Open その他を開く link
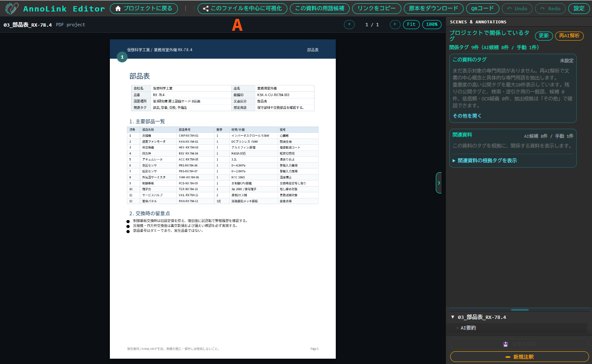The width and height of the screenshot is (592, 364). click(467, 116)
